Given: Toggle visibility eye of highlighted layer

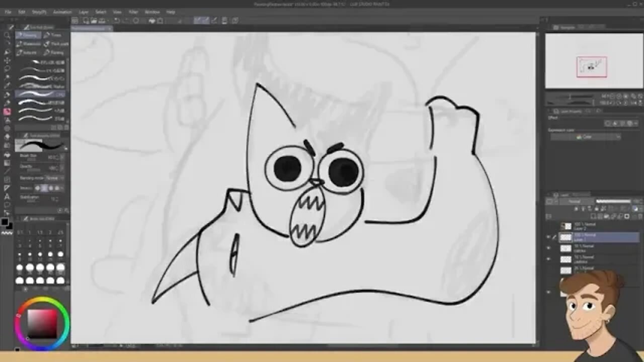Looking at the screenshot, I should pos(548,237).
